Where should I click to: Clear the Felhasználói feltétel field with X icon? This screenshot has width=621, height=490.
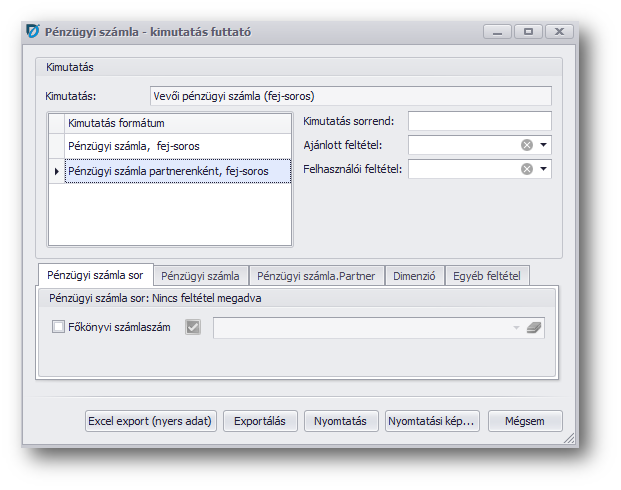pyautogui.click(x=527, y=169)
